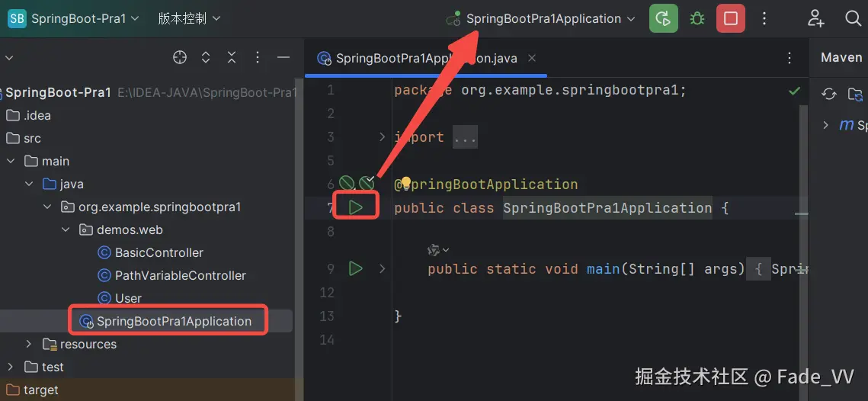Open the More Actions menu in top toolbar

click(764, 18)
